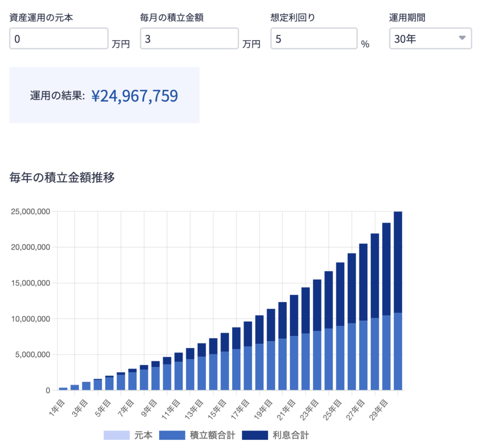Viewport: 482px width, 448px height.
Task: Click the bar above the 15年目 label
Action: pos(225,363)
